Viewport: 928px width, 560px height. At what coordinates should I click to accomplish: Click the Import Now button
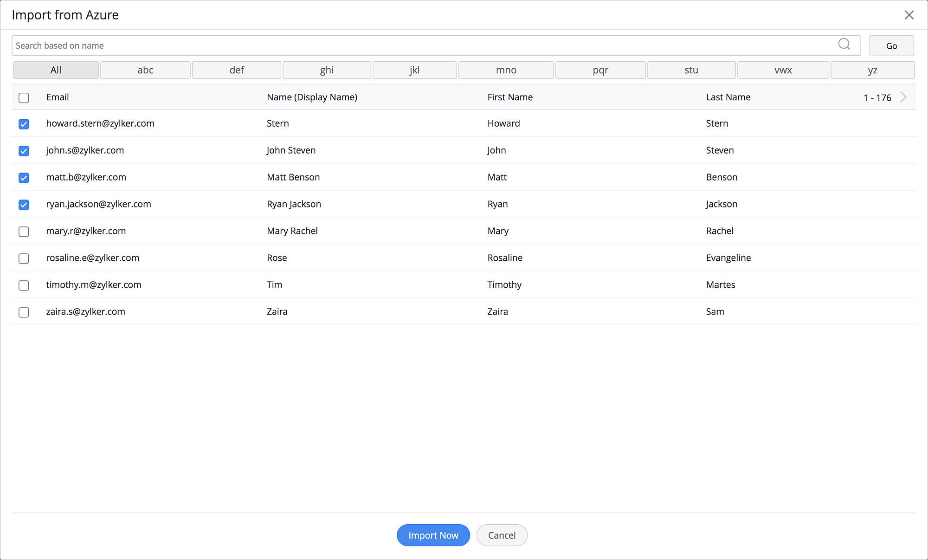433,535
